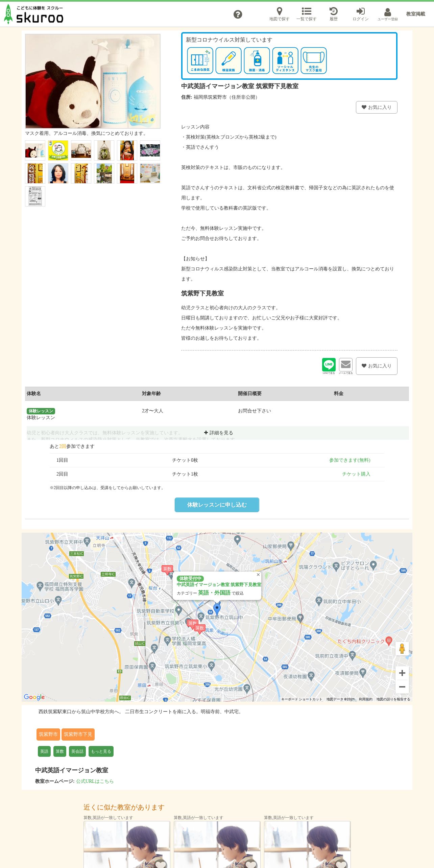This screenshot has width=434, height=868.
Task: Click the 算数 marker north on map
Action: (167, 570)
